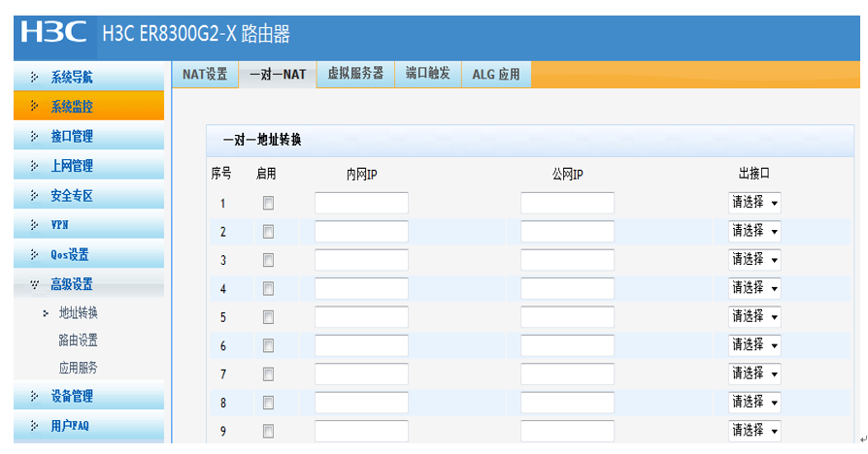Screen dimensions: 868x454
Task: Go to 路由设置 in the sidebar
Action: pos(79,340)
